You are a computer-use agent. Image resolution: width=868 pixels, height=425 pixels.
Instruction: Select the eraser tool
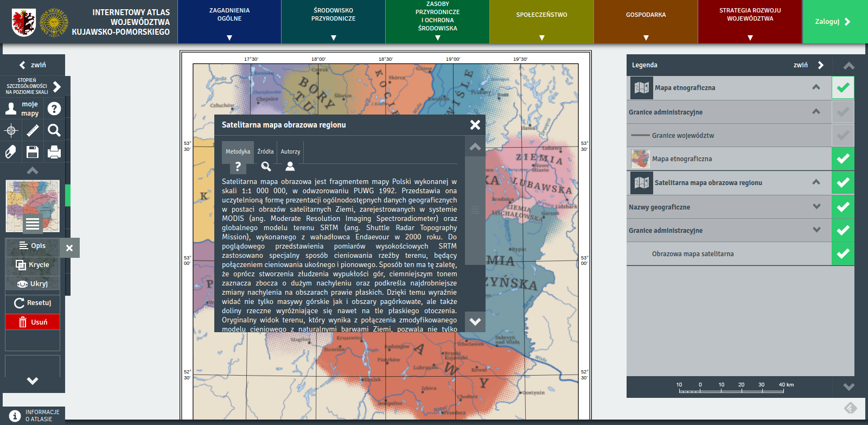coord(11,152)
